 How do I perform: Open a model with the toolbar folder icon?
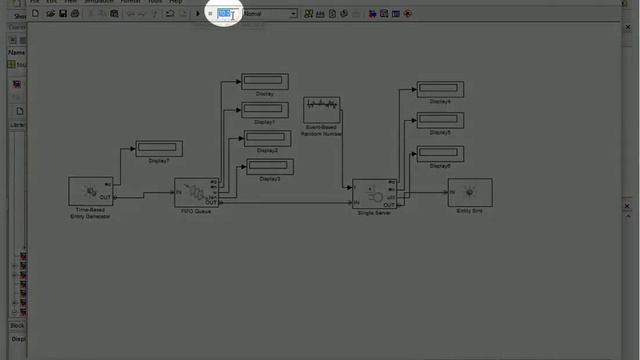coord(50,13)
